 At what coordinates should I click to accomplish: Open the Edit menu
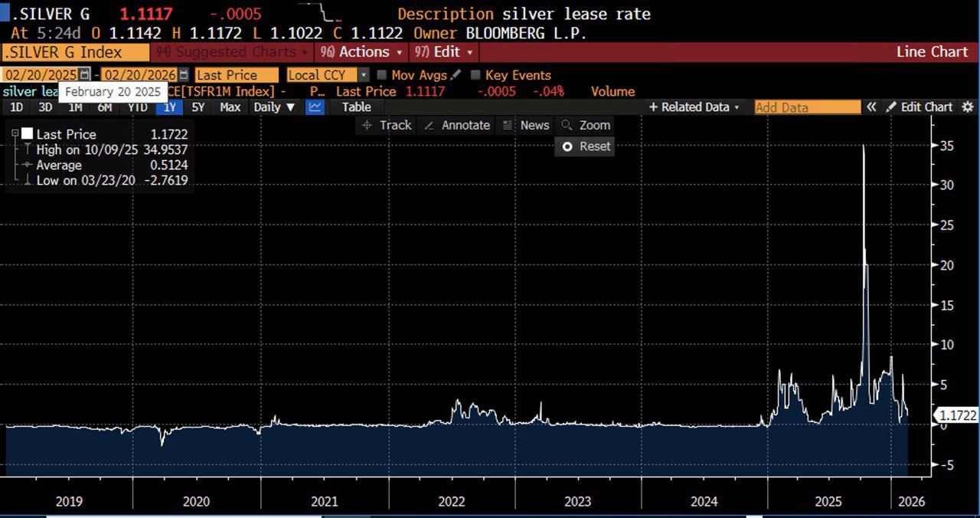(x=445, y=52)
